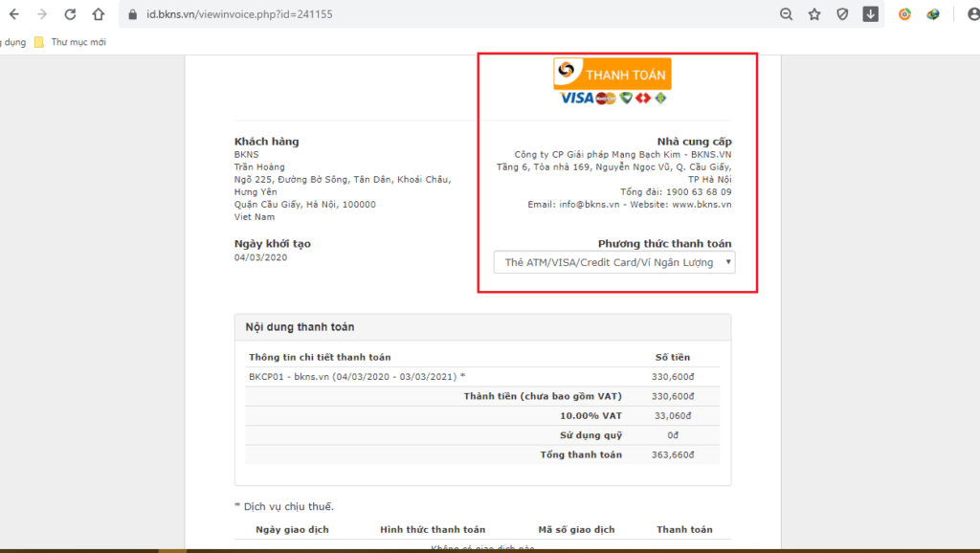This screenshot has width=980, height=553.
Task: Open the orange circular extension icon
Action: click(904, 14)
